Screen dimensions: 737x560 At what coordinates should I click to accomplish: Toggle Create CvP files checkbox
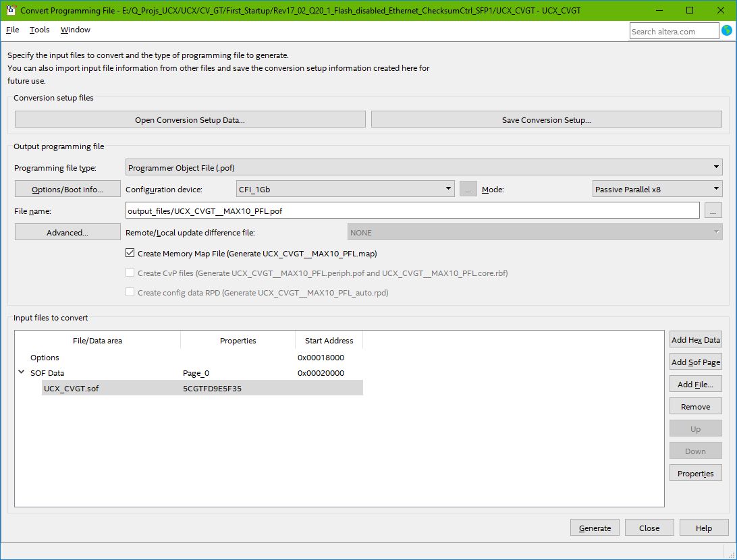130,273
